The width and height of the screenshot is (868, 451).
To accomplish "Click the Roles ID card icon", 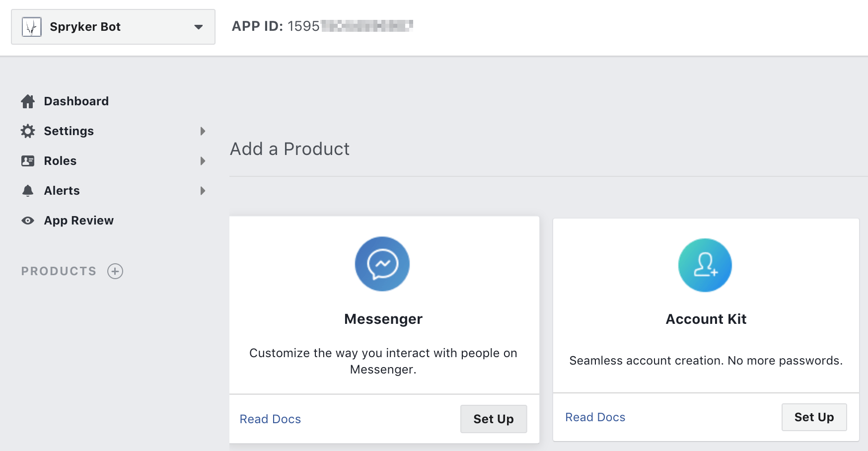I will [x=28, y=161].
